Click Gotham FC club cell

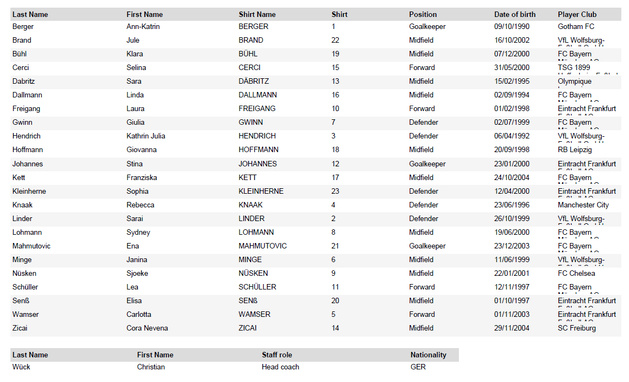576,26
